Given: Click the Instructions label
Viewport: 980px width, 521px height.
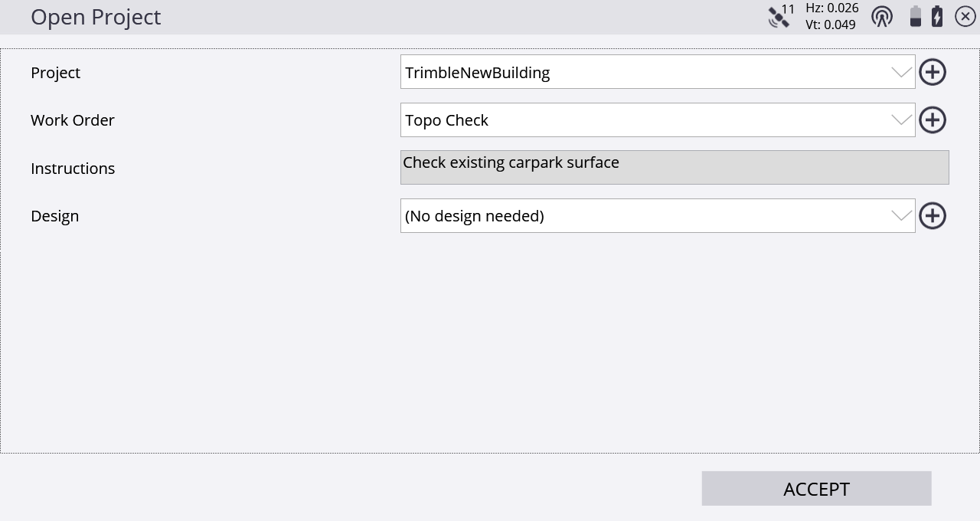Looking at the screenshot, I should click(x=73, y=169).
